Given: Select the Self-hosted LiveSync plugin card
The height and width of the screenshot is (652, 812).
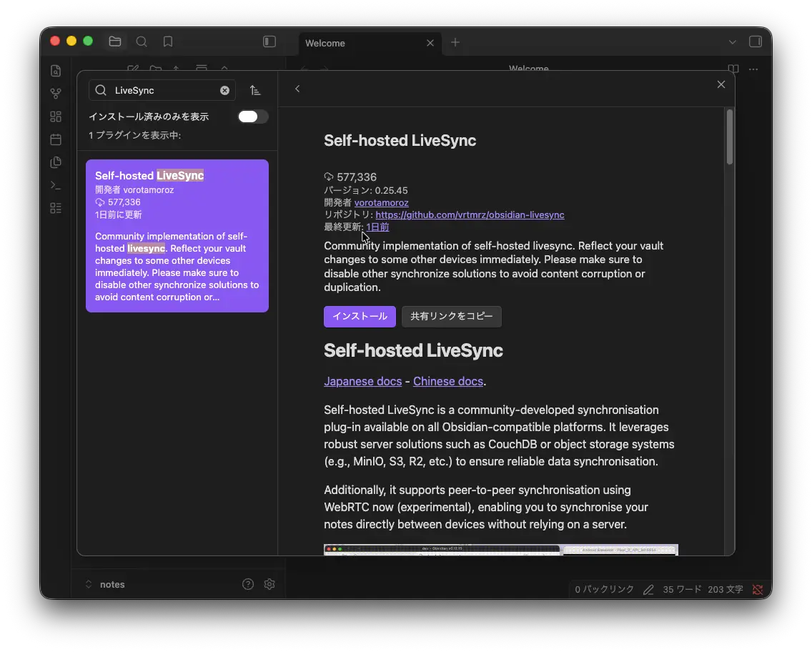Looking at the screenshot, I should coord(177,236).
